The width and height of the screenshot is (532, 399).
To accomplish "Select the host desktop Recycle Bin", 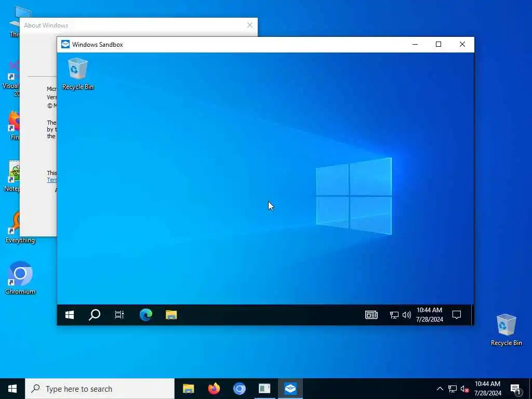I will click(506, 330).
